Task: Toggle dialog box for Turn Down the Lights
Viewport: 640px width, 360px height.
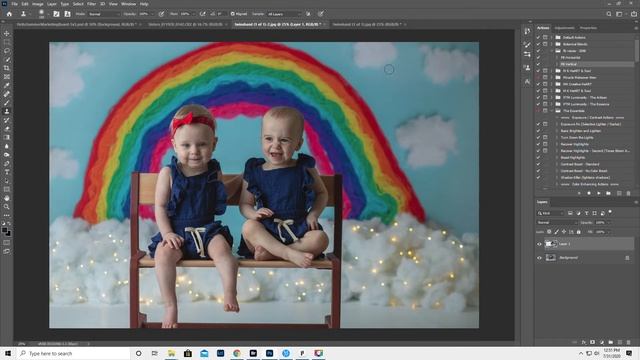Action: [x=545, y=138]
